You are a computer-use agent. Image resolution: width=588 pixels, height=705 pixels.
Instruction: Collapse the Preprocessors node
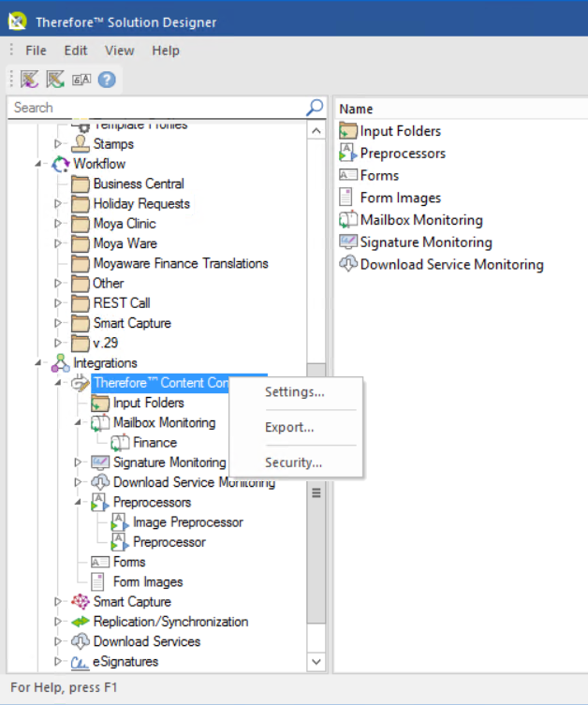point(78,502)
